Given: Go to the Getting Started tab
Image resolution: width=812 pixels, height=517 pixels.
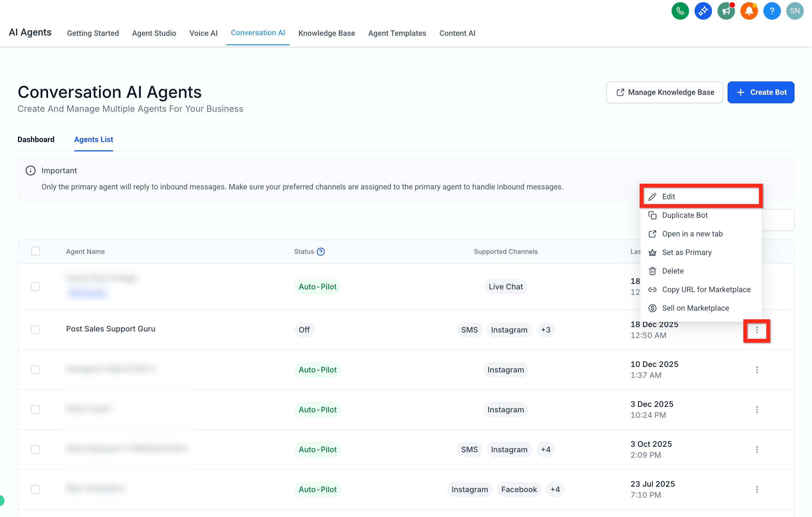Looking at the screenshot, I should click(x=93, y=33).
